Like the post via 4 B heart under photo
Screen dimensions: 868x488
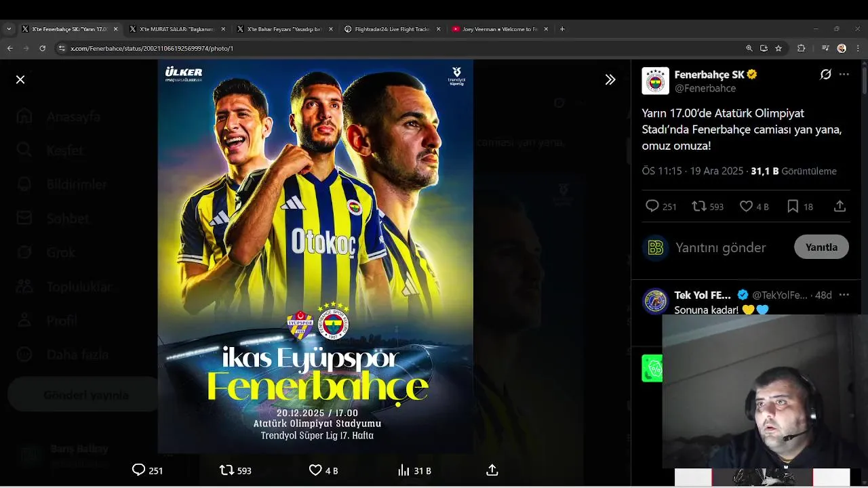[x=323, y=470]
